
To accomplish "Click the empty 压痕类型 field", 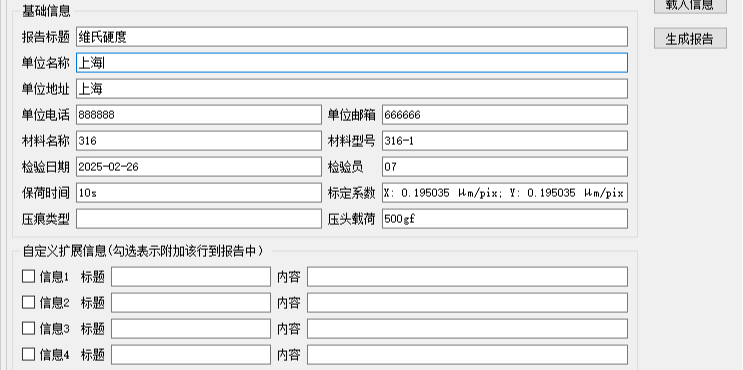I will click(199, 219).
